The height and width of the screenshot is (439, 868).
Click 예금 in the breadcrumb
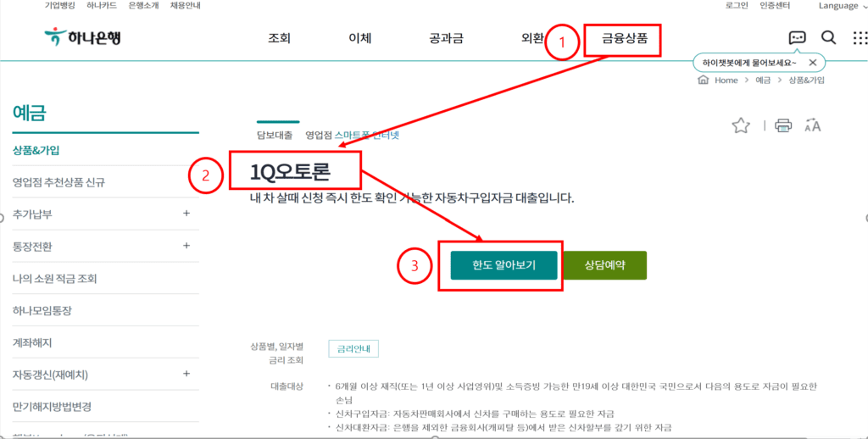point(763,81)
